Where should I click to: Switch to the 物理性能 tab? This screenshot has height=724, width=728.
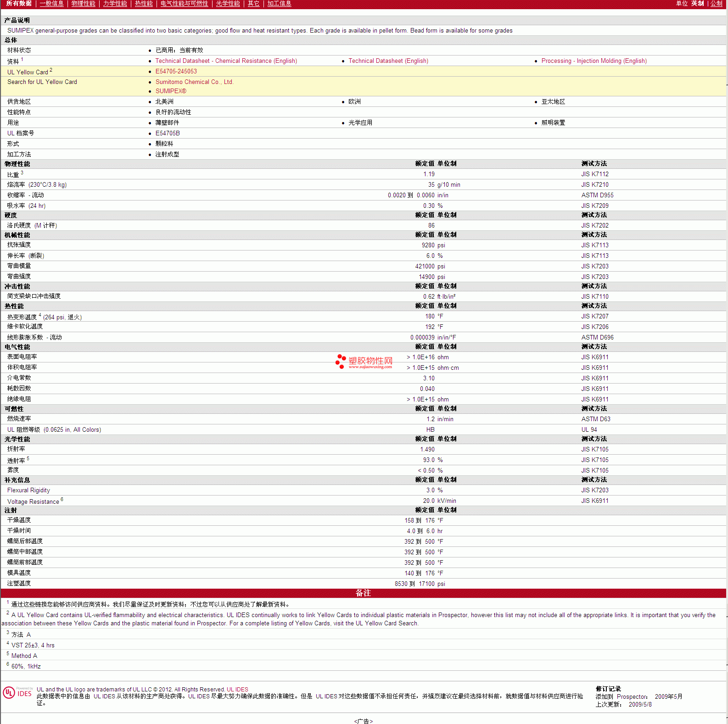pos(83,4)
